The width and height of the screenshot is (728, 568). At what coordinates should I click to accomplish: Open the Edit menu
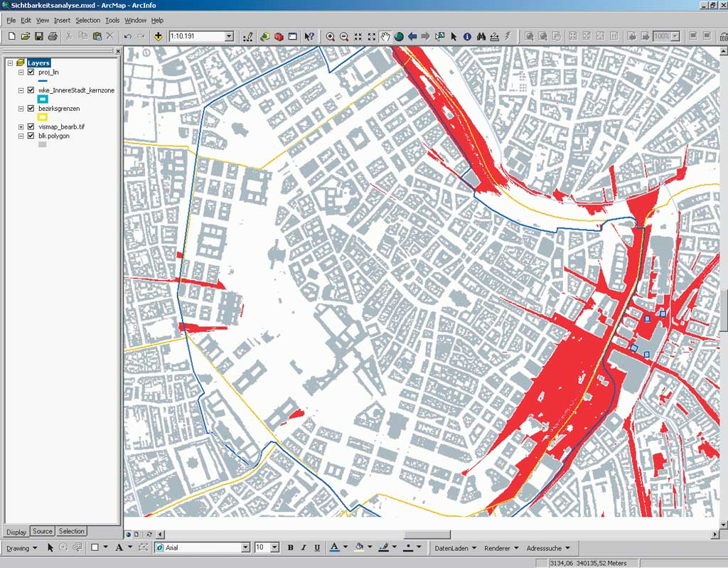tap(26, 21)
